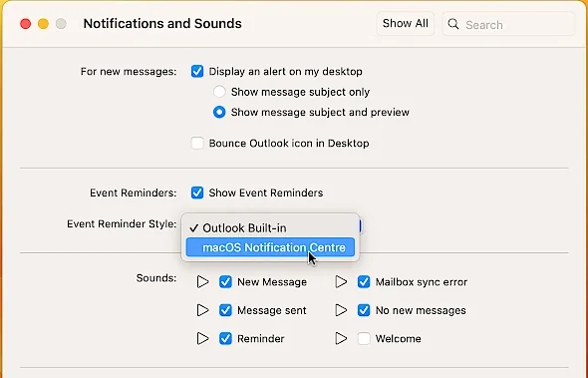This screenshot has width=588, height=378.
Task: Click the For new messages label
Action: (129, 72)
